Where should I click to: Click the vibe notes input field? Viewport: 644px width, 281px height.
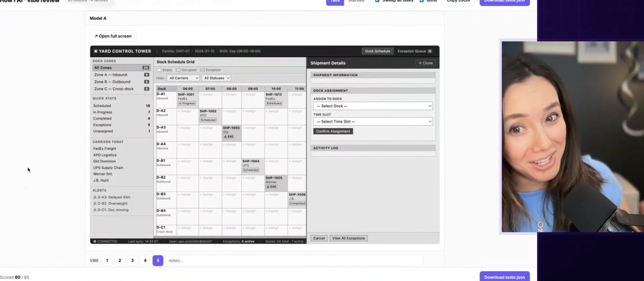[294, 261]
